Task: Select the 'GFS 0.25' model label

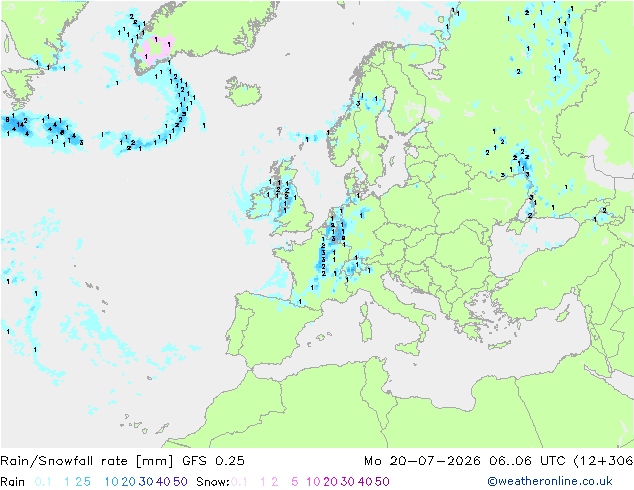Action: pos(213,460)
